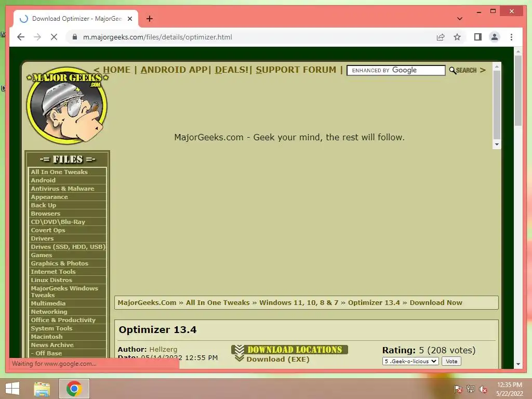Go to HOME link

pyautogui.click(x=116, y=70)
